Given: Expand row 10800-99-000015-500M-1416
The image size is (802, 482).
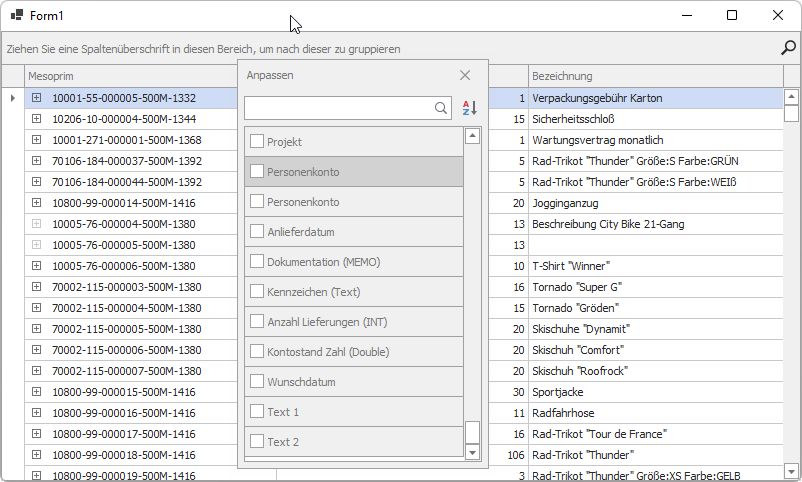Looking at the screenshot, I should (36, 391).
